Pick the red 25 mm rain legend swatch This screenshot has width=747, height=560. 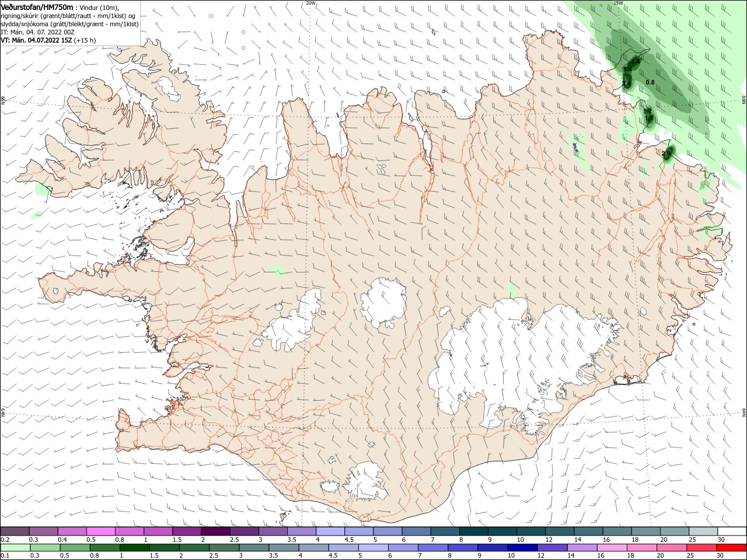(x=702, y=548)
